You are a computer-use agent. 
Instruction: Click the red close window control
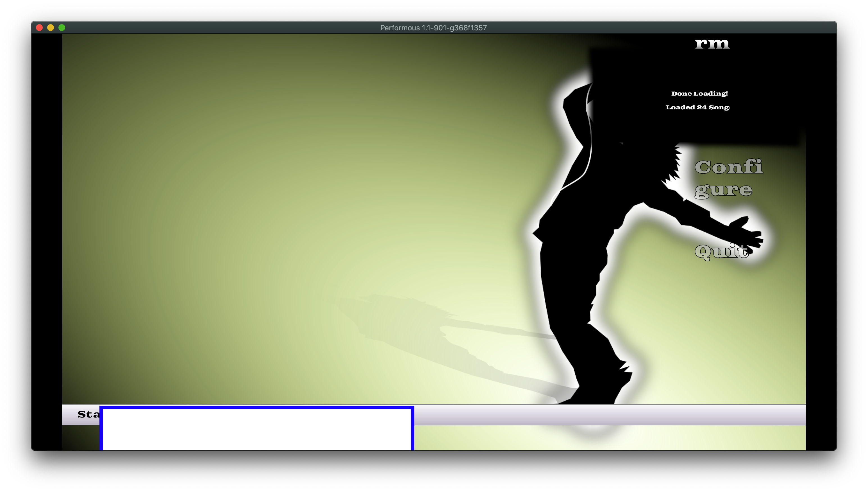40,27
